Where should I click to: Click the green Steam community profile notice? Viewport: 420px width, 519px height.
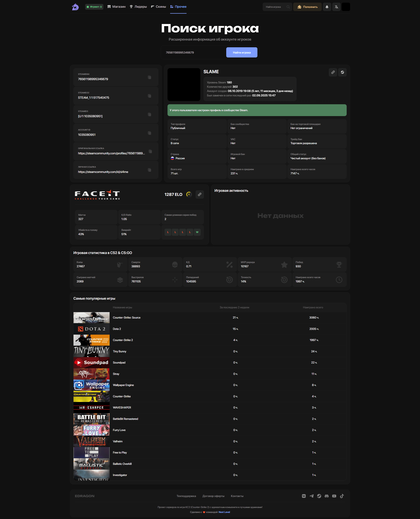point(257,110)
